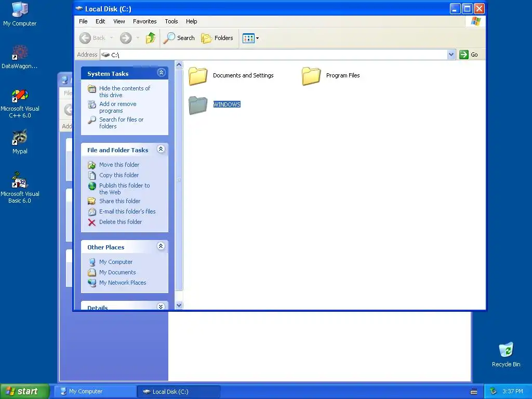
Task: Open the Views dropdown button
Action: [251, 38]
